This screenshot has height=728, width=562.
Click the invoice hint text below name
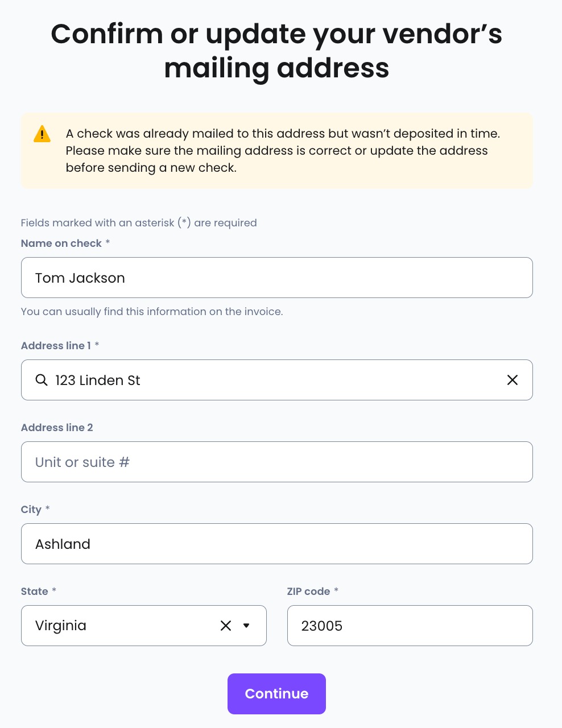pyautogui.click(x=152, y=312)
